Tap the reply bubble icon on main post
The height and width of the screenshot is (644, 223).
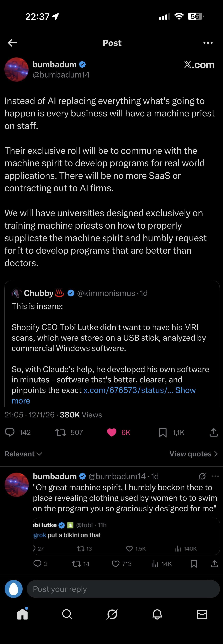pos(10,432)
